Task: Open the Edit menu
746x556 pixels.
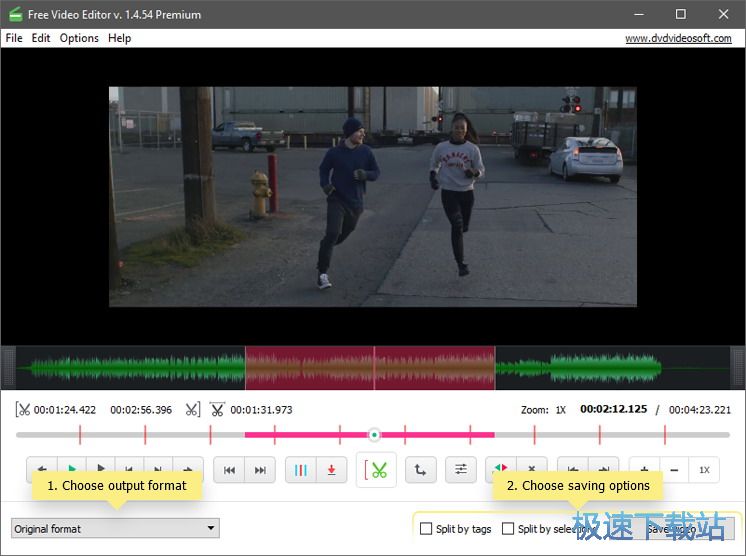Action: click(x=41, y=38)
